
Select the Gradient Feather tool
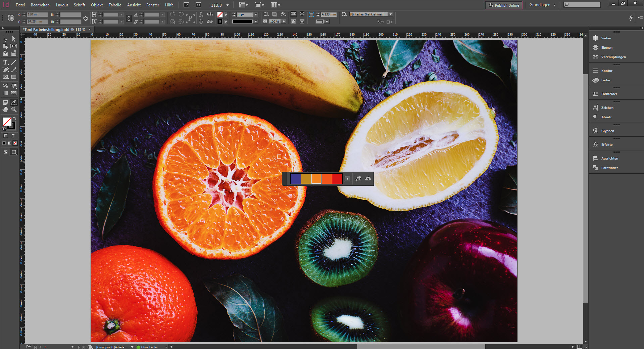tap(14, 93)
